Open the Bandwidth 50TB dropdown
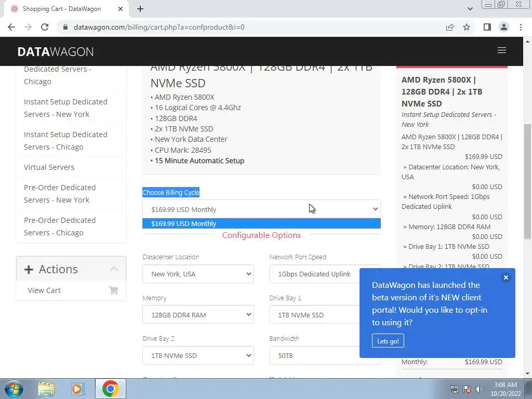Viewport: 532px width, 399px height. click(314, 355)
